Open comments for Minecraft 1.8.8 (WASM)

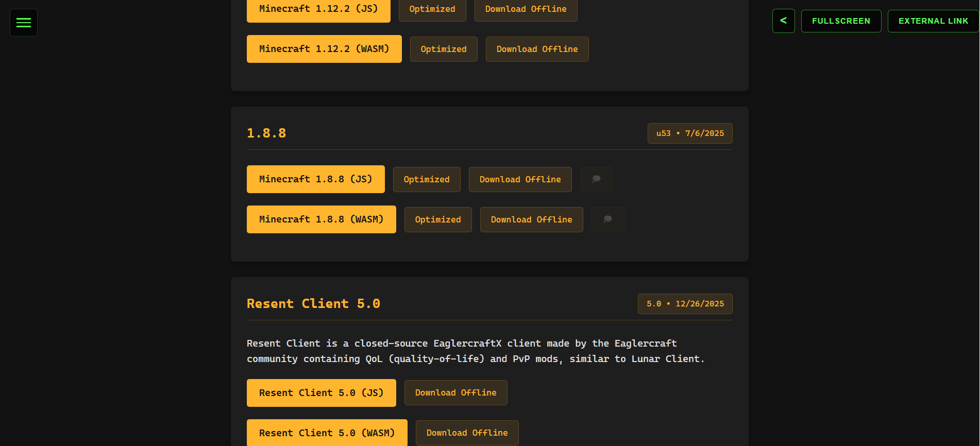pos(607,219)
